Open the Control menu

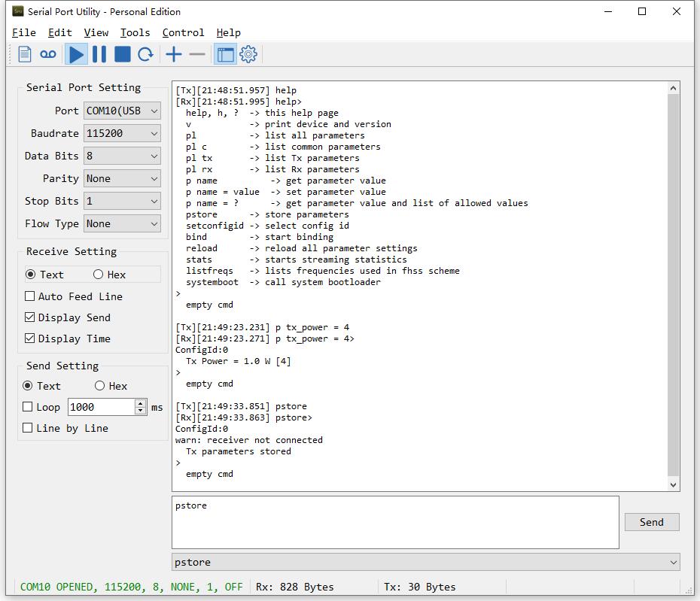pyautogui.click(x=183, y=32)
